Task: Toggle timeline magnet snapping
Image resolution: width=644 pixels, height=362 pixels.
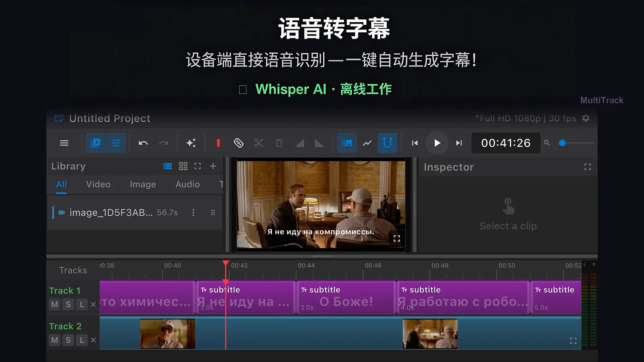Action: 387,143
